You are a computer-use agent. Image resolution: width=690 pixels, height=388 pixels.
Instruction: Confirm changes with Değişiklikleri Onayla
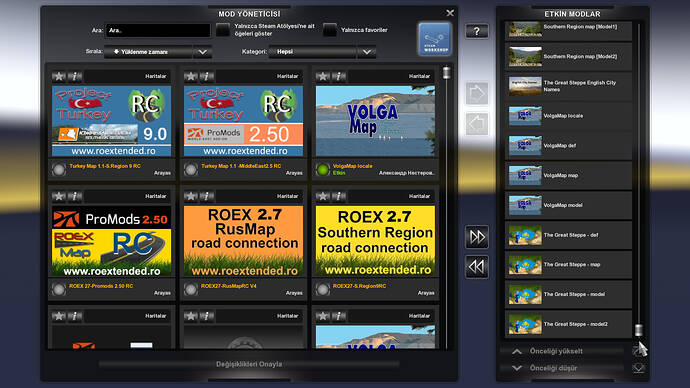click(x=249, y=364)
